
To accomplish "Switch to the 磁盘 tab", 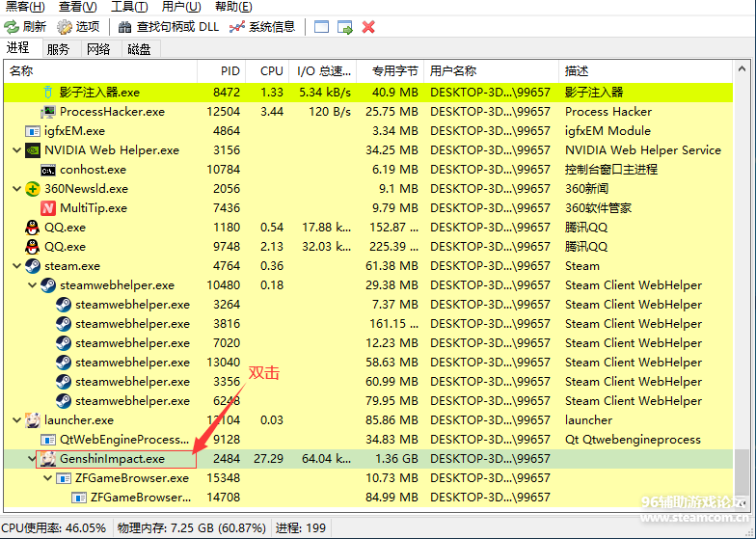I will [139, 49].
